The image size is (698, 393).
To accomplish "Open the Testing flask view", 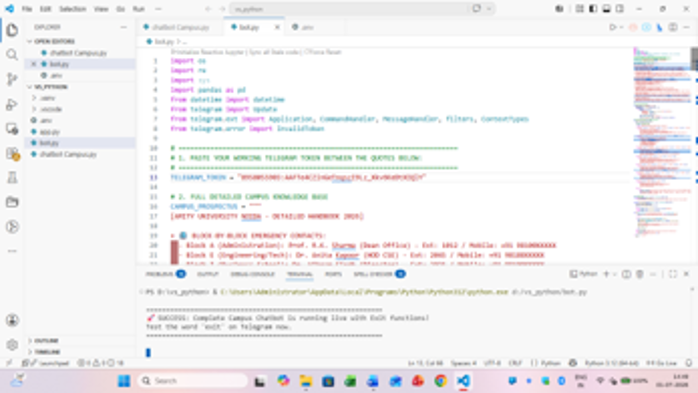I will coord(12,178).
